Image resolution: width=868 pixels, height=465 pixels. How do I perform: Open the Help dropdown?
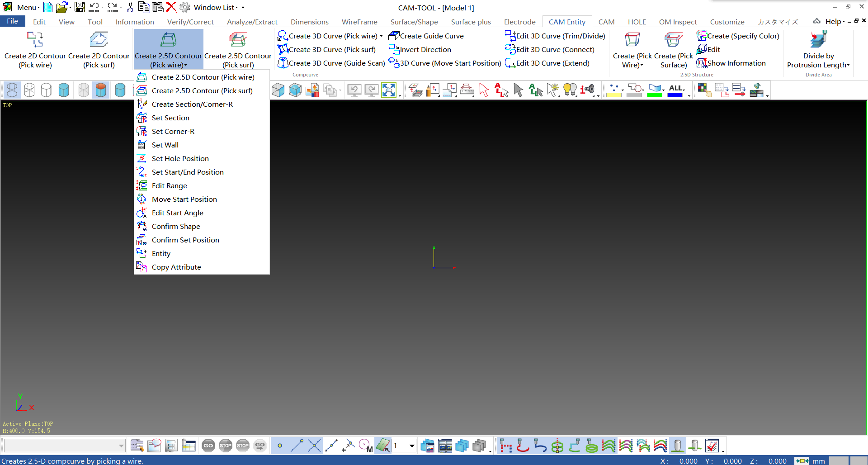point(835,21)
